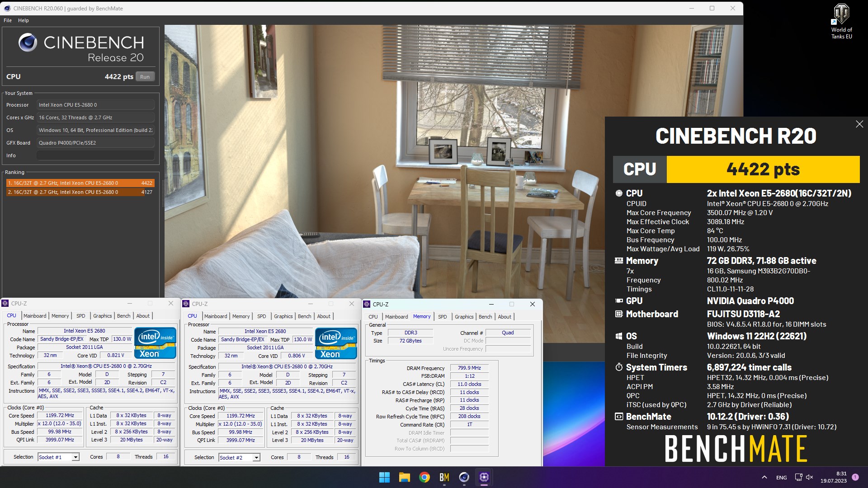Unmute the volume tray icon

[x=809, y=477]
